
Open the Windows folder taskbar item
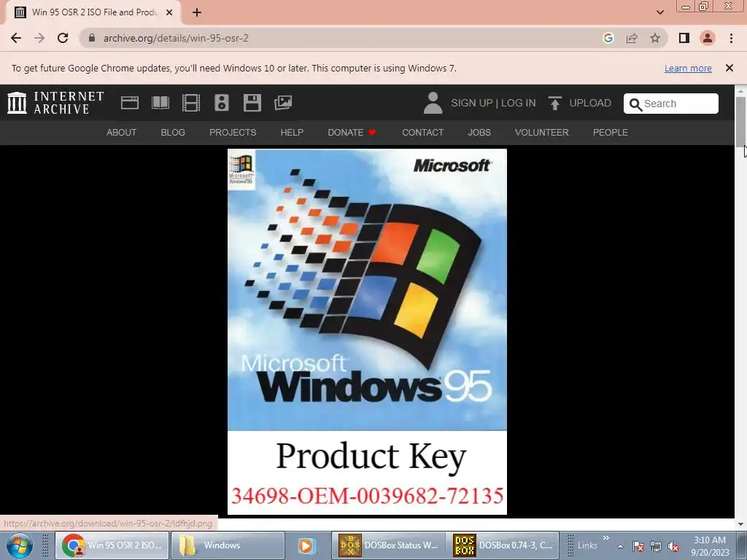tap(228, 545)
